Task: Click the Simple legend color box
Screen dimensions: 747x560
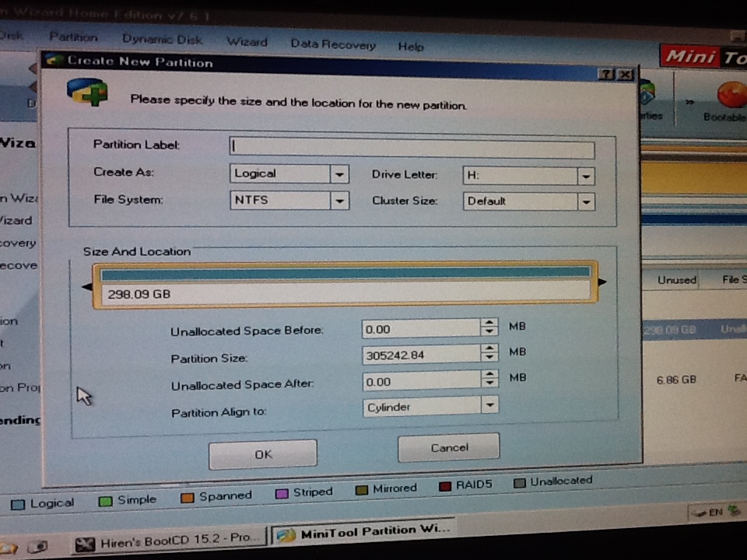Action: coord(105,501)
